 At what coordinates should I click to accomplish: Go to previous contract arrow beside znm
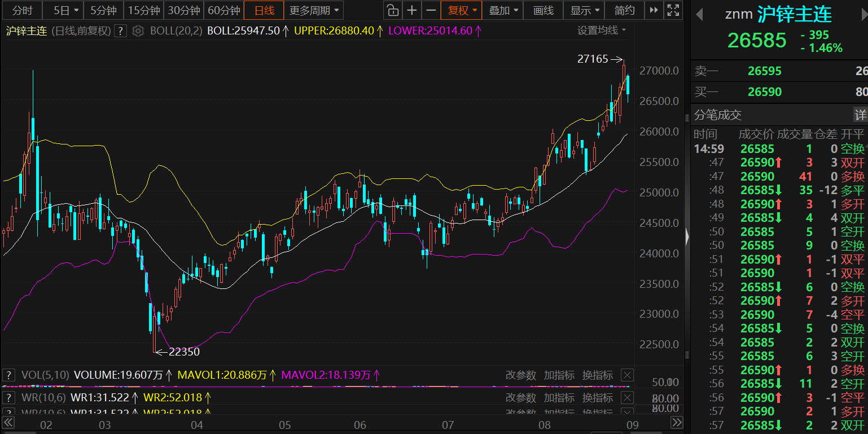(699, 14)
